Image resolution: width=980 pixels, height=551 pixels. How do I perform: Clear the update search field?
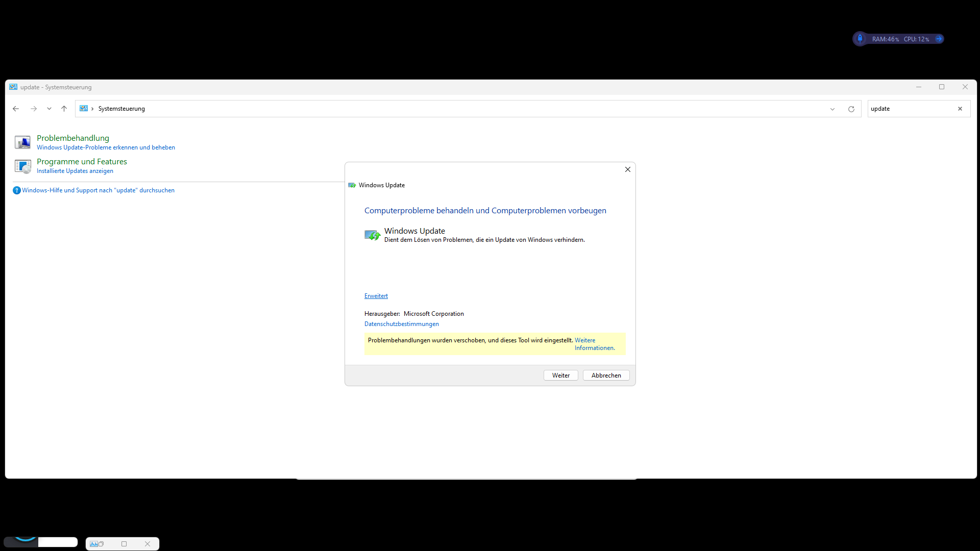click(960, 109)
